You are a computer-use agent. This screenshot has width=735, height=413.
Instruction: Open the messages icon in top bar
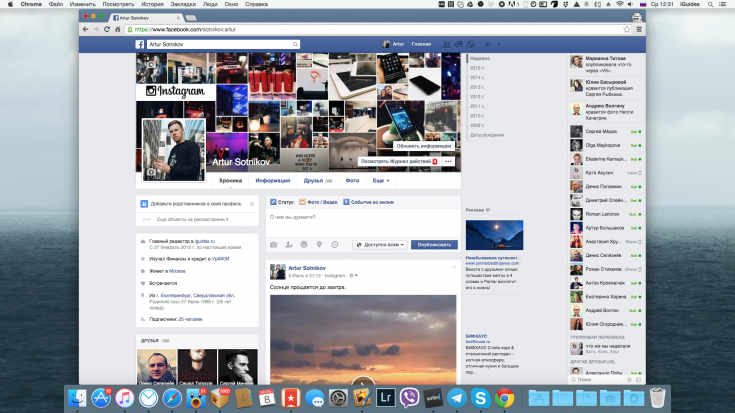coord(459,45)
